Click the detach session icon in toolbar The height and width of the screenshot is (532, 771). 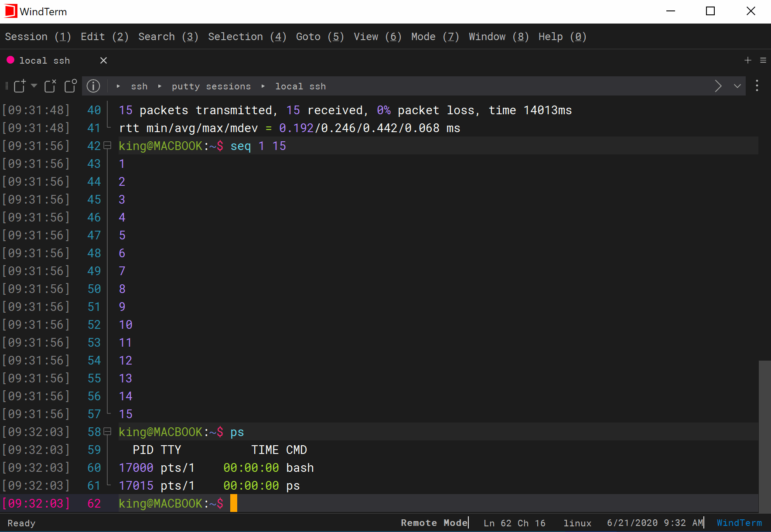pos(70,86)
